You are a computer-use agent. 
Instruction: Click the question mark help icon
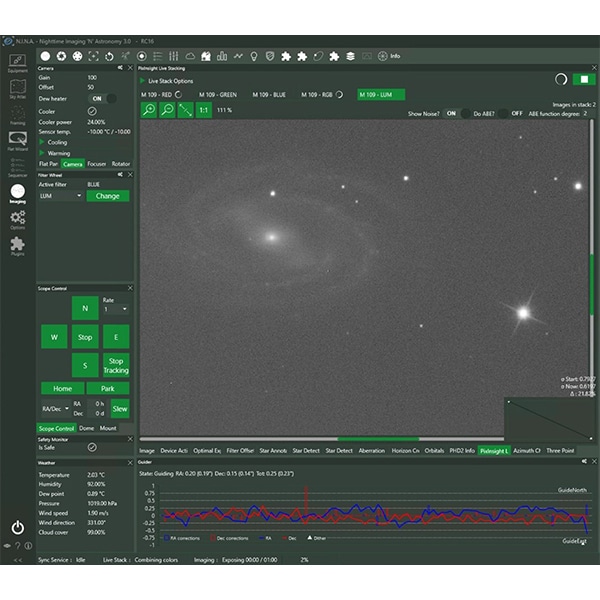18,546
